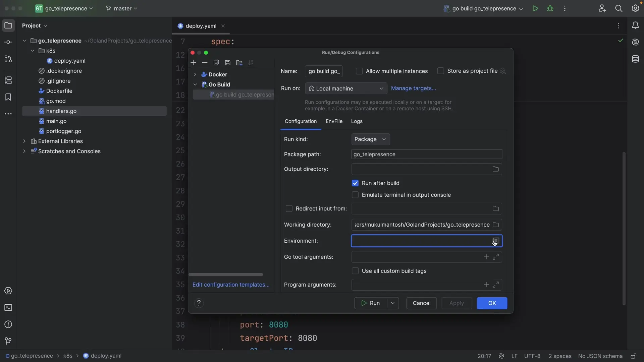Click the Run button in dialog

pos(371,303)
